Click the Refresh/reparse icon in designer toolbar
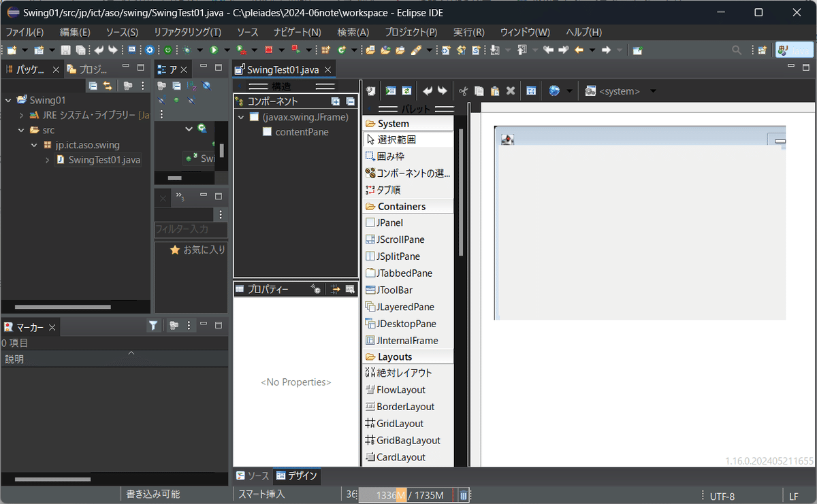Screen dimensions: 817x504 406,91
